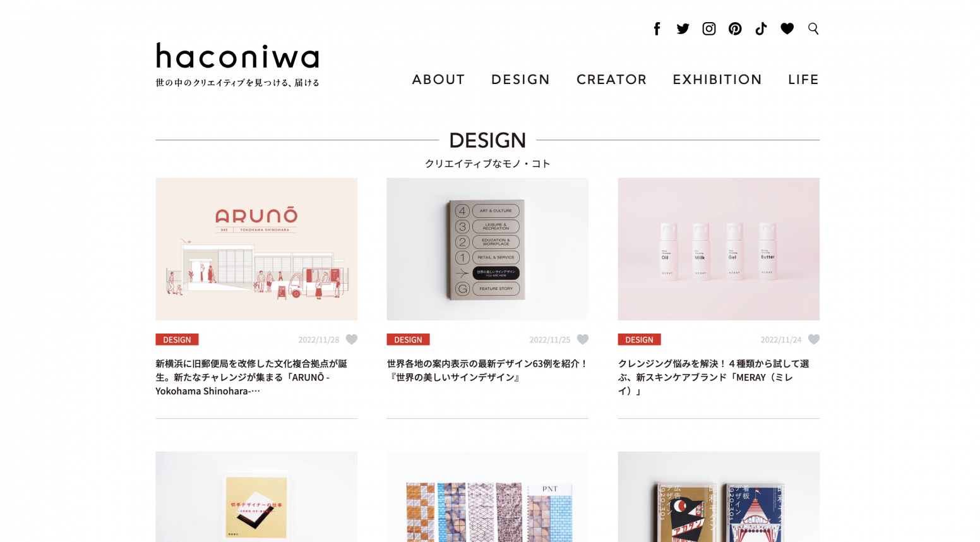The height and width of the screenshot is (542, 980).
Task: Open the TikTok icon link
Action: [x=761, y=28]
